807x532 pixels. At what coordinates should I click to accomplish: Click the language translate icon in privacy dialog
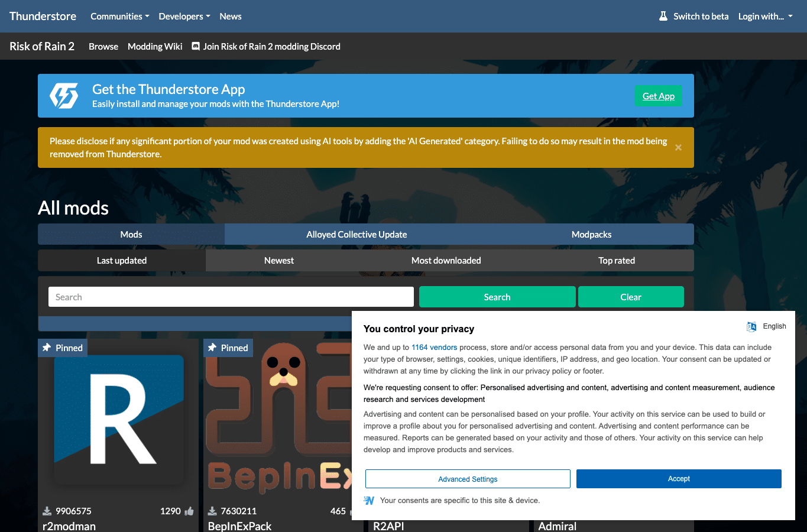(x=751, y=326)
